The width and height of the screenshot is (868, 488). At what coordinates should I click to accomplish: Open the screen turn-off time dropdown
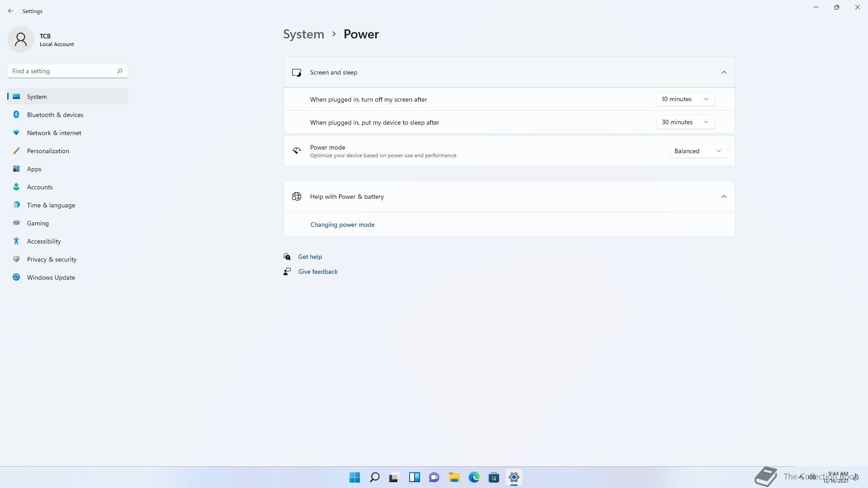coord(685,99)
